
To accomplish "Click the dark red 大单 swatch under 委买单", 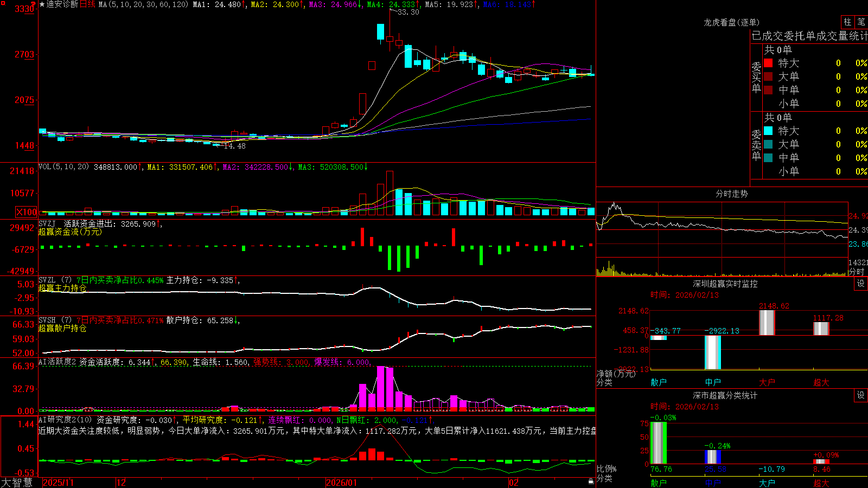I will [768, 76].
